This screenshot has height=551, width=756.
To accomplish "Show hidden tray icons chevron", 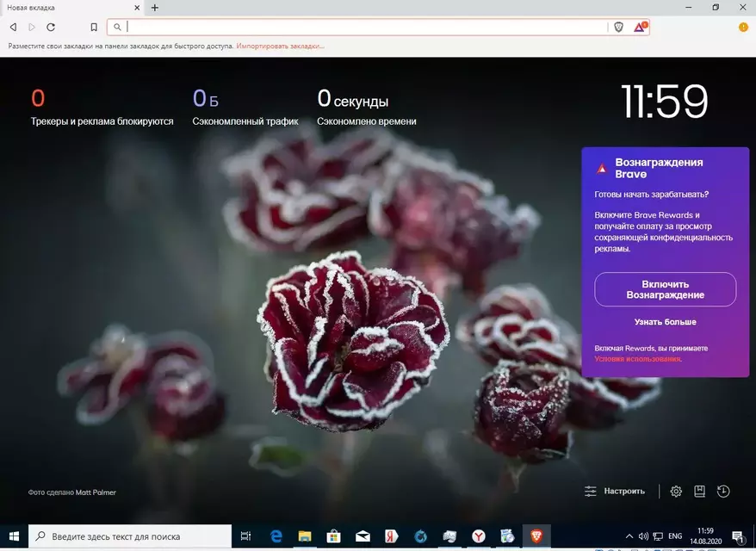I will pyautogui.click(x=629, y=536).
